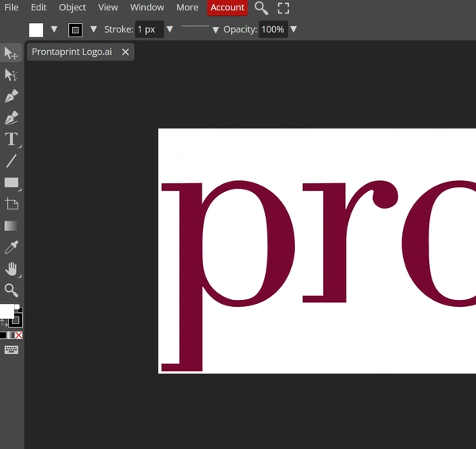Open the File menu
The image size is (476, 449).
11,7
